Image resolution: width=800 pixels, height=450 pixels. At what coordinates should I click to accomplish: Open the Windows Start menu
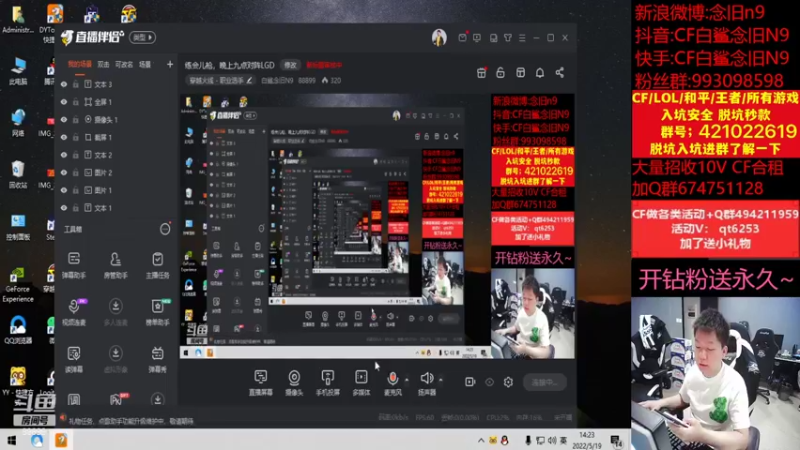pyautogui.click(x=11, y=440)
